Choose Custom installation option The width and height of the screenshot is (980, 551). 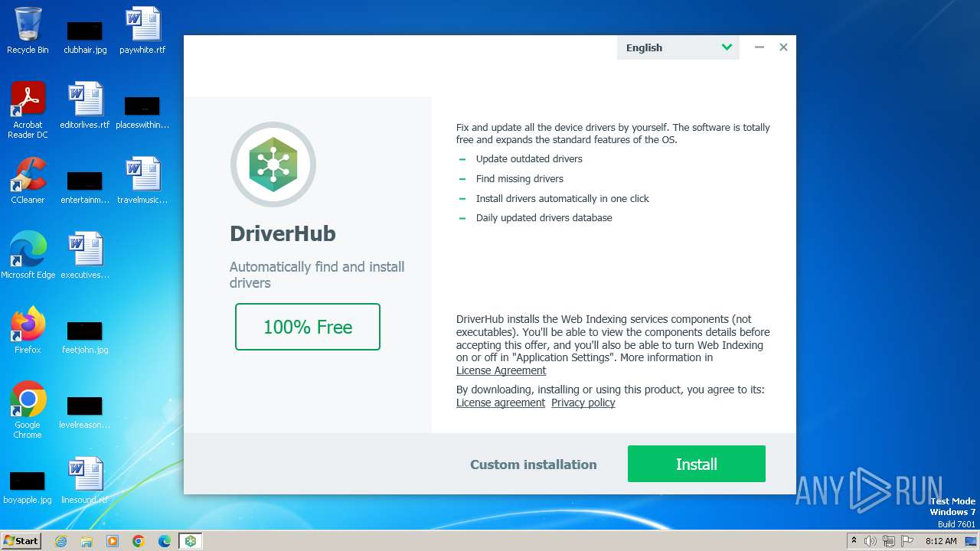coord(533,465)
